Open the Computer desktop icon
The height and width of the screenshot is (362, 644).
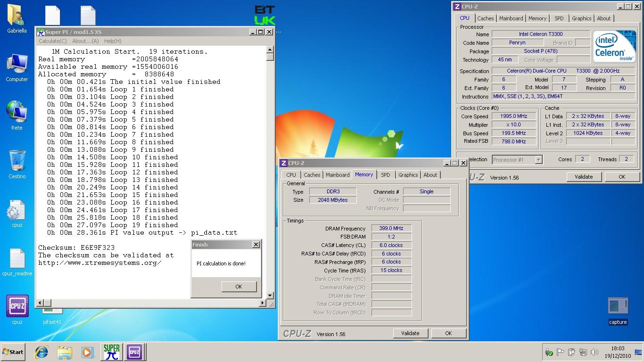coord(17,64)
